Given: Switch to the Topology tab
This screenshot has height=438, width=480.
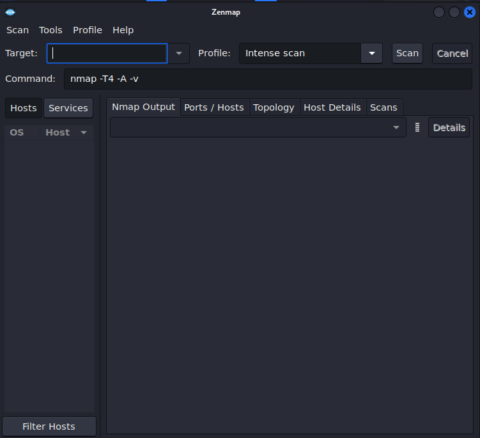Looking at the screenshot, I should [274, 108].
